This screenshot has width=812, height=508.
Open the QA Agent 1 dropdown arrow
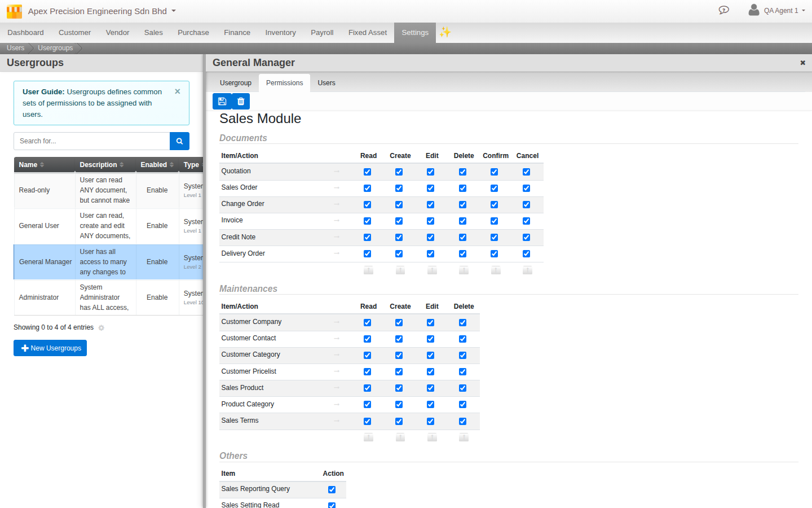tap(803, 11)
